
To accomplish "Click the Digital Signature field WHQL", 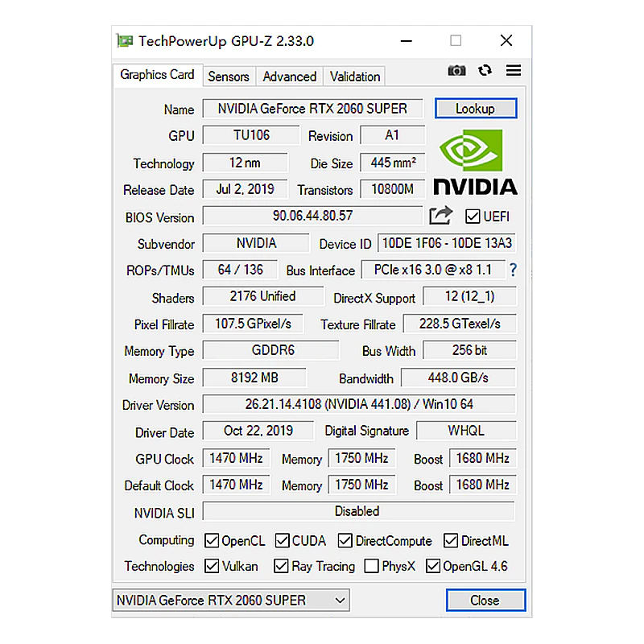I will point(467,431).
